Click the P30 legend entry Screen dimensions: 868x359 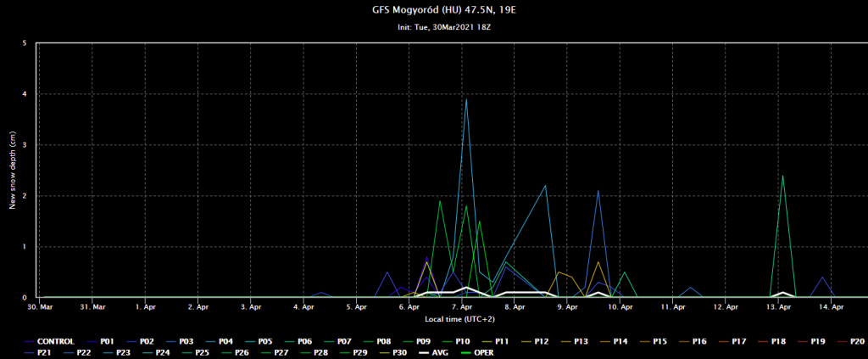coord(398,352)
